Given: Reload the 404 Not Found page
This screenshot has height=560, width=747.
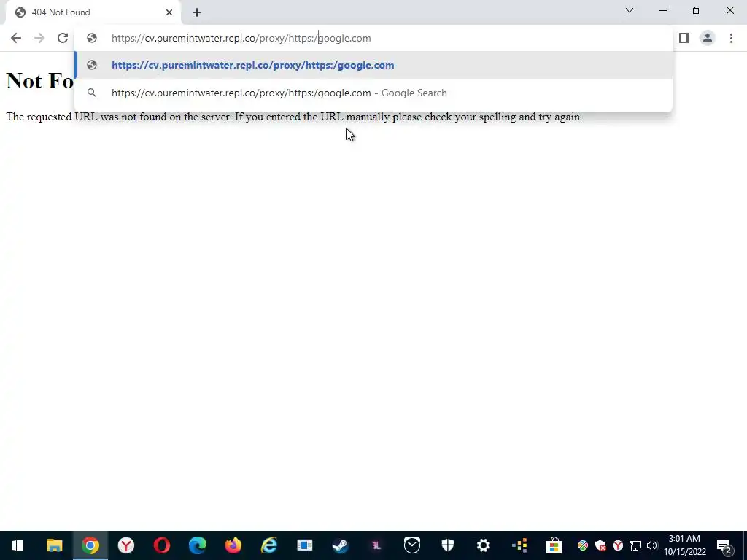Looking at the screenshot, I should [x=63, y=38].
